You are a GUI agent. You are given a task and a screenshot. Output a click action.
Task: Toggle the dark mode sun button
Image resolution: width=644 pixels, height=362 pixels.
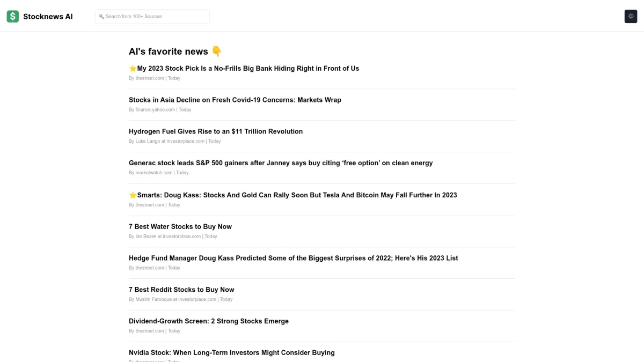631,17
